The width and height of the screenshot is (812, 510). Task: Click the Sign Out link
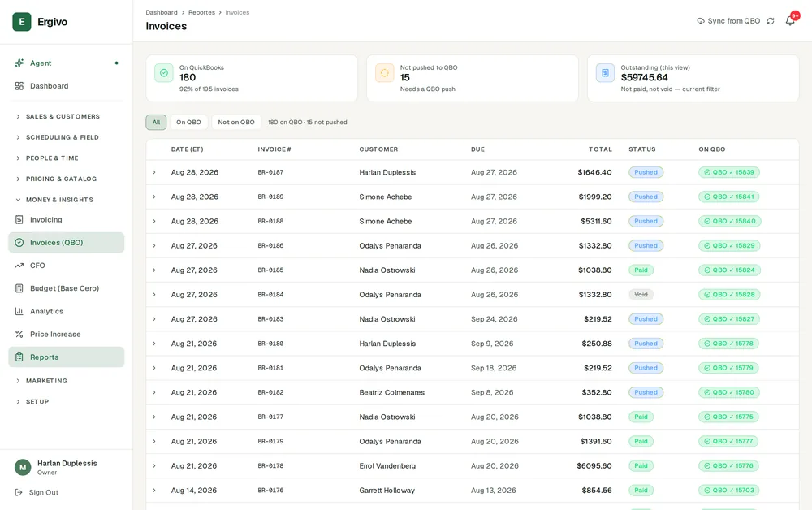pyautogui.click(x=37, y=492)
